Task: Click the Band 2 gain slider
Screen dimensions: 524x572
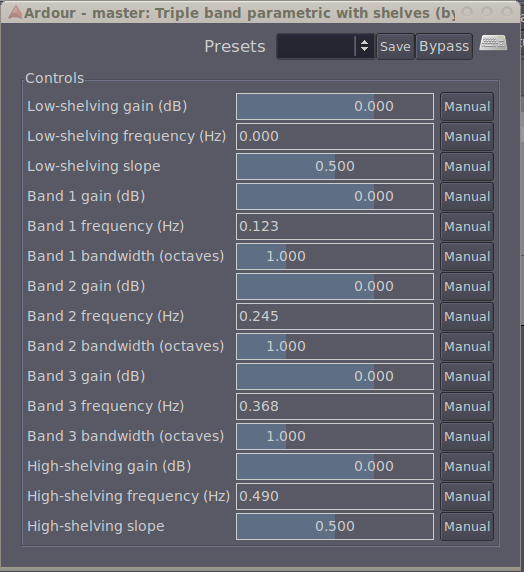Action: coord(335,286)
